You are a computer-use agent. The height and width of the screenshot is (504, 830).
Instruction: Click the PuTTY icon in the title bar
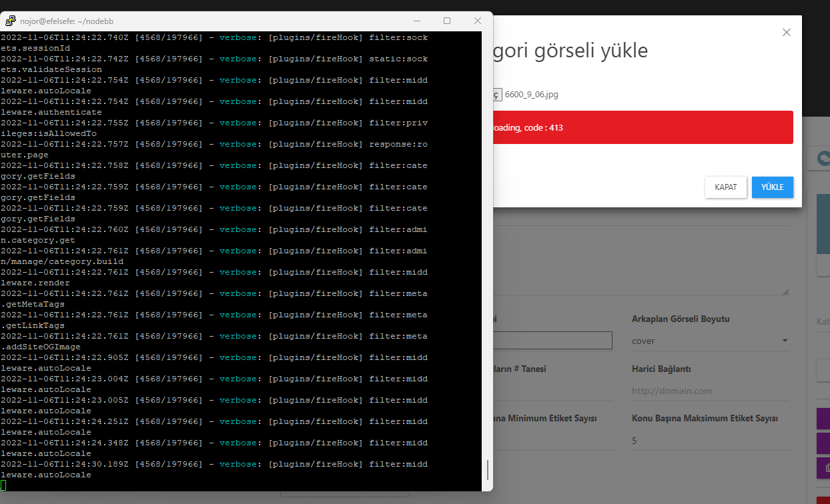[10, 21]
